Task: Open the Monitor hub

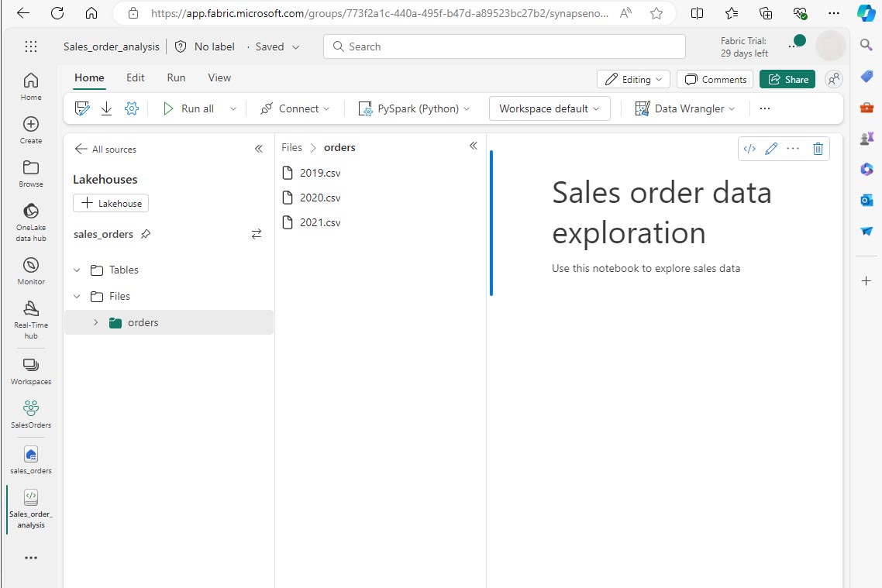Action: (x=31, y=271)
